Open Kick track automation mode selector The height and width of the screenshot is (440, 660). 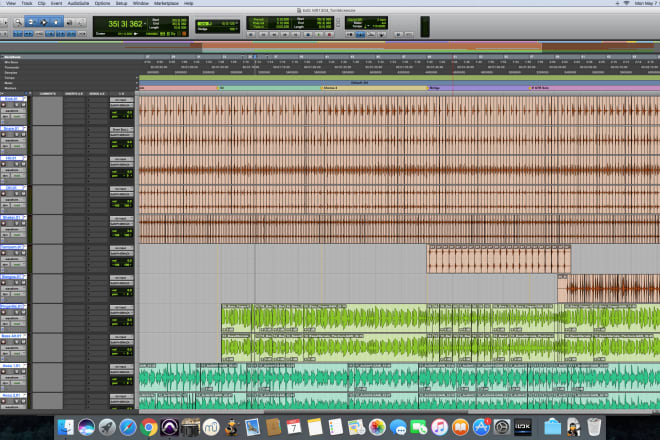[17, 116]
